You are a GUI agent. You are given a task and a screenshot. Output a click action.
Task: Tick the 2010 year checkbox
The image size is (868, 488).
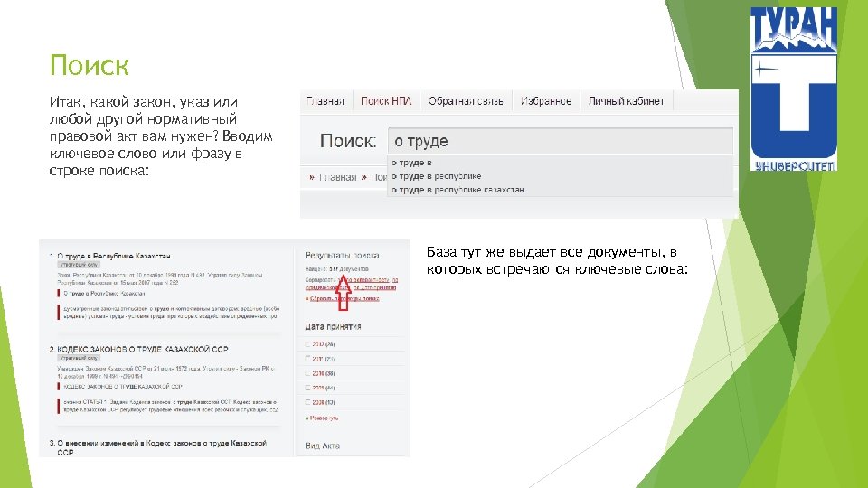[x=307, y=373]
